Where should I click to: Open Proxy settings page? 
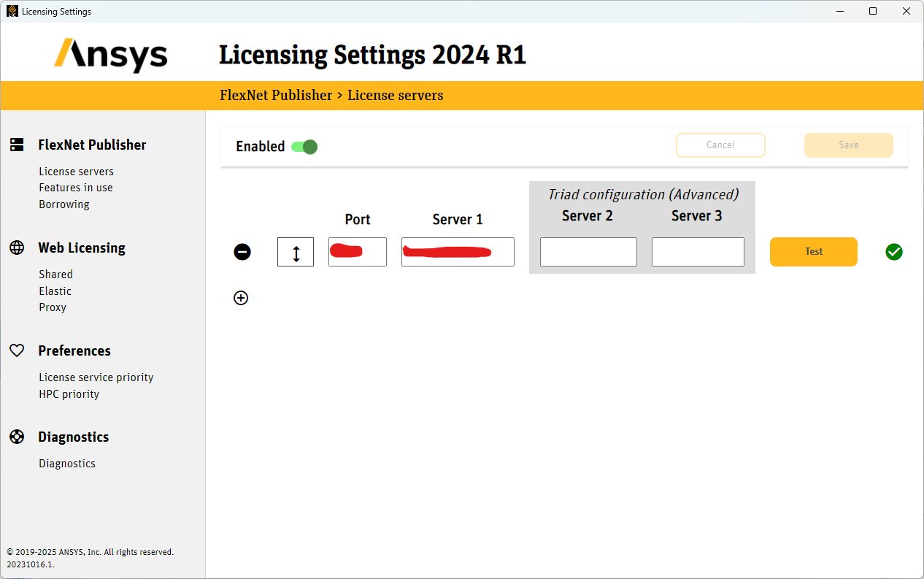[53, 307]
